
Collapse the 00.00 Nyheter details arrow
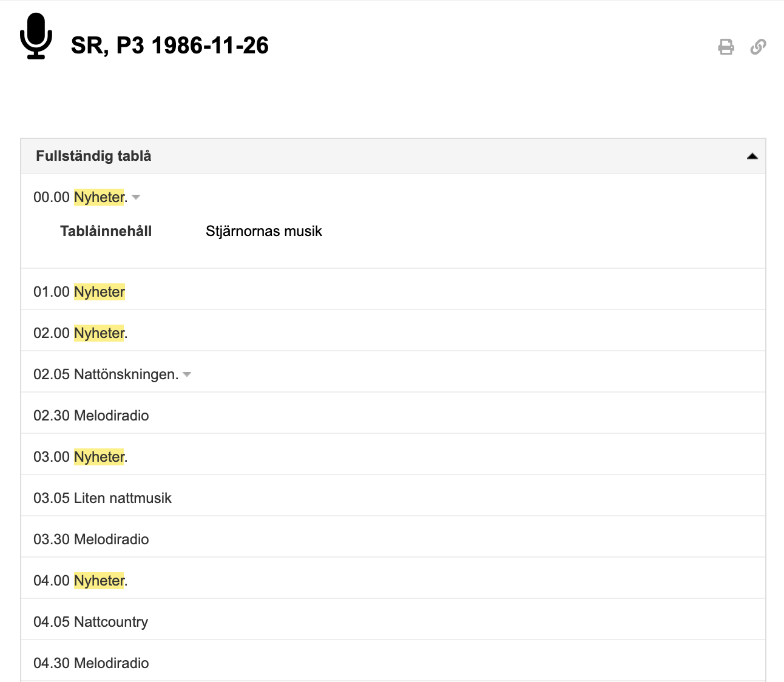[137, 197]
